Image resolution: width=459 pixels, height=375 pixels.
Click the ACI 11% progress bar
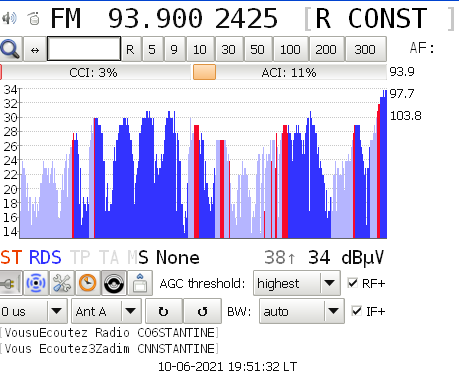pyautogui.click(x=289, y=72)
